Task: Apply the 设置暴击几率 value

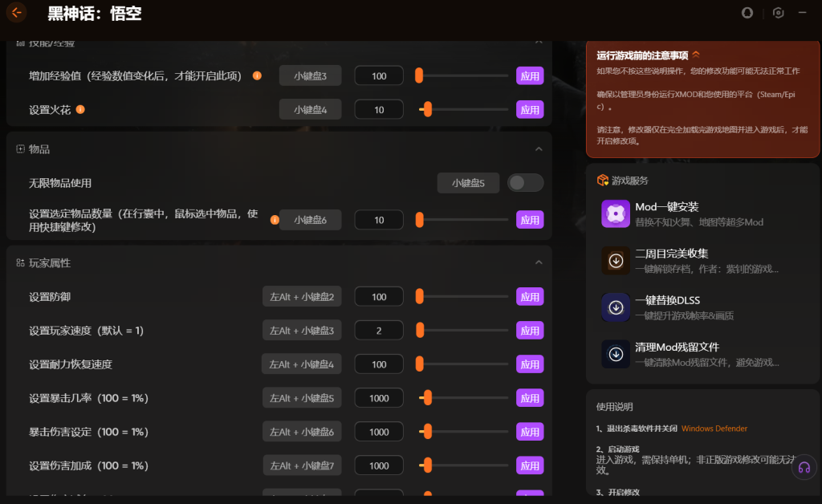Action: point(530,398)
